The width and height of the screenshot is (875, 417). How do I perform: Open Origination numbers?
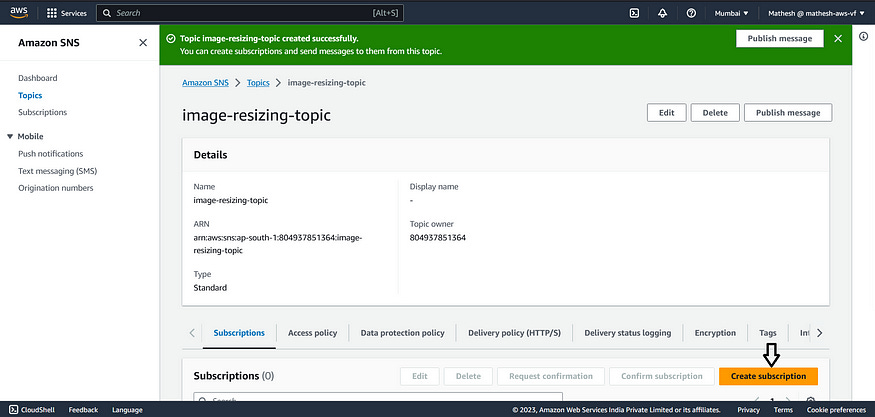(x=56, y=188)
